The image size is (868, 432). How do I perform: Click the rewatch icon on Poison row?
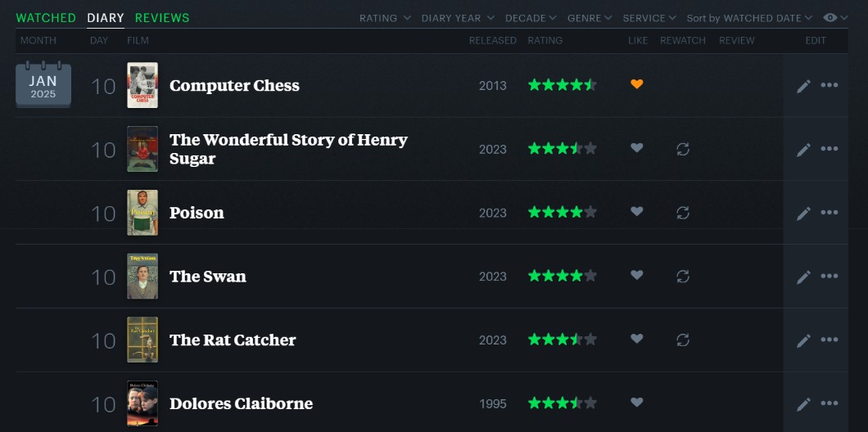[x=683, y=213]
